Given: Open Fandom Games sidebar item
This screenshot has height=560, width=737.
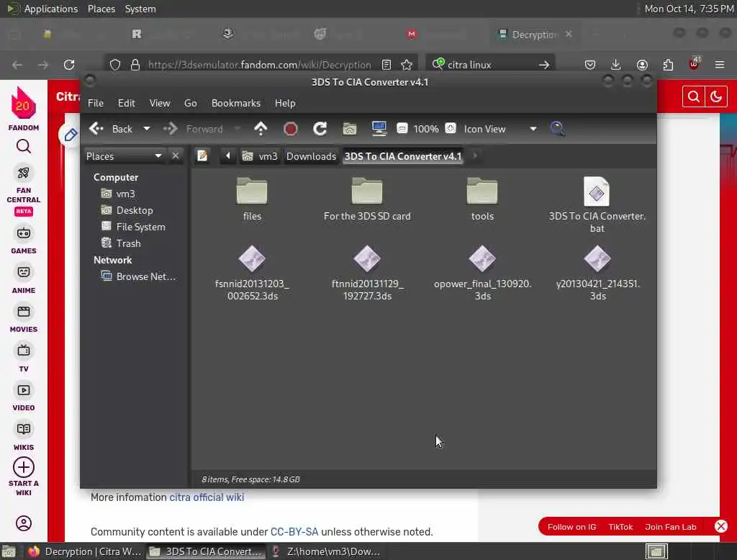Looking at the screenshot, I should pyautogui.click(x=24, y=240).
